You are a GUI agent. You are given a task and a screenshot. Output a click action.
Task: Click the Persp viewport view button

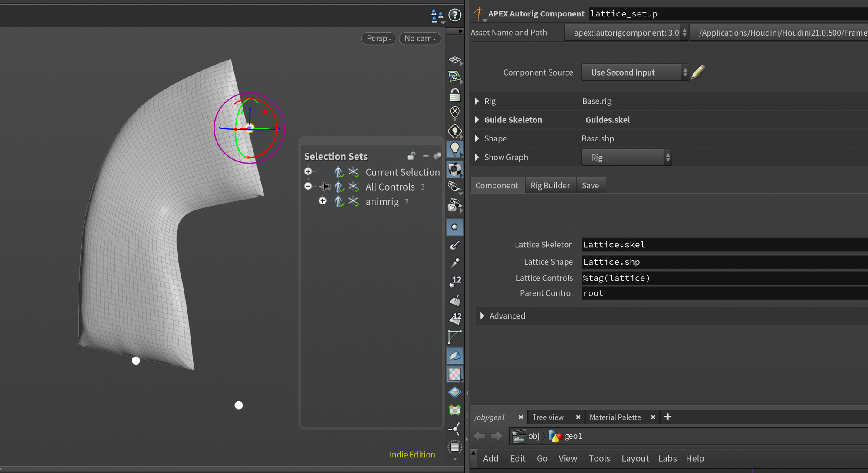[x=378, y=38]
